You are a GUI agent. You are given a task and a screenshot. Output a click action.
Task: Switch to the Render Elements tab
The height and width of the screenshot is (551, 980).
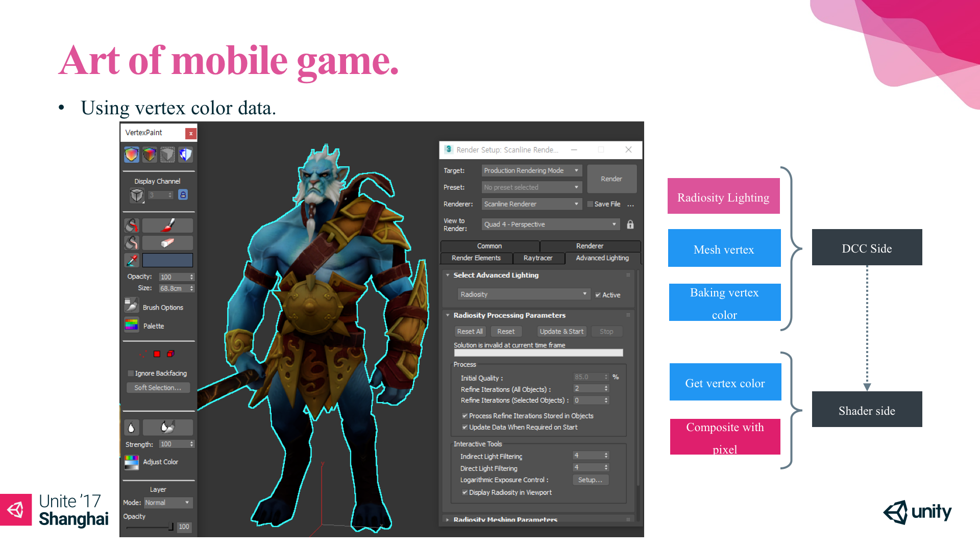point(476,258)
